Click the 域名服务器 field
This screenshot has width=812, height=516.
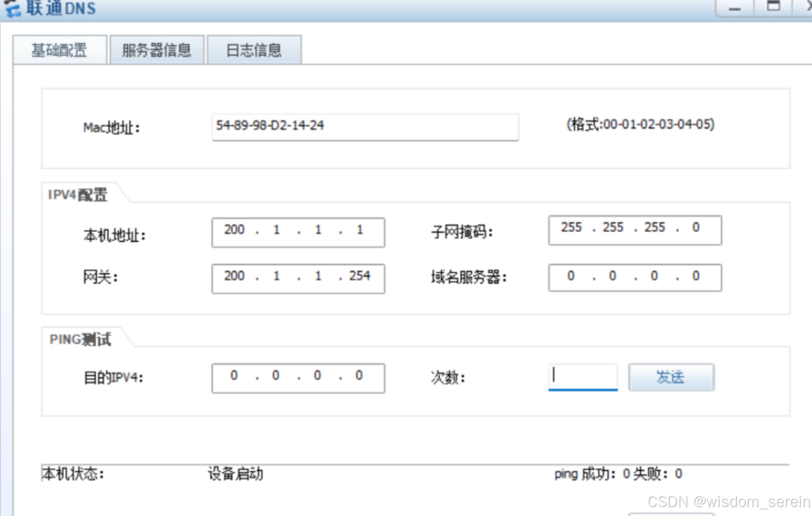point(635,278)
